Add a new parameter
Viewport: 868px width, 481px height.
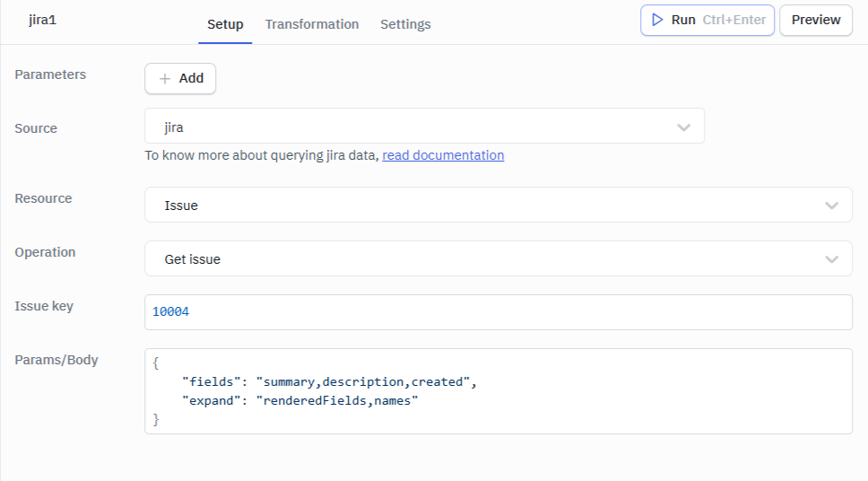pos(180,78)
